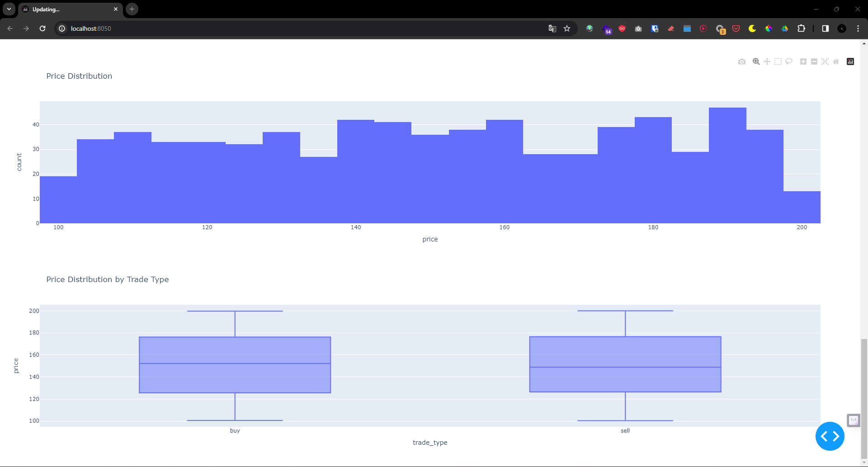The width and height of the screenshot is (868, 467).
Task: Click the scroll up arrow
Action: (x=864, y=43)
